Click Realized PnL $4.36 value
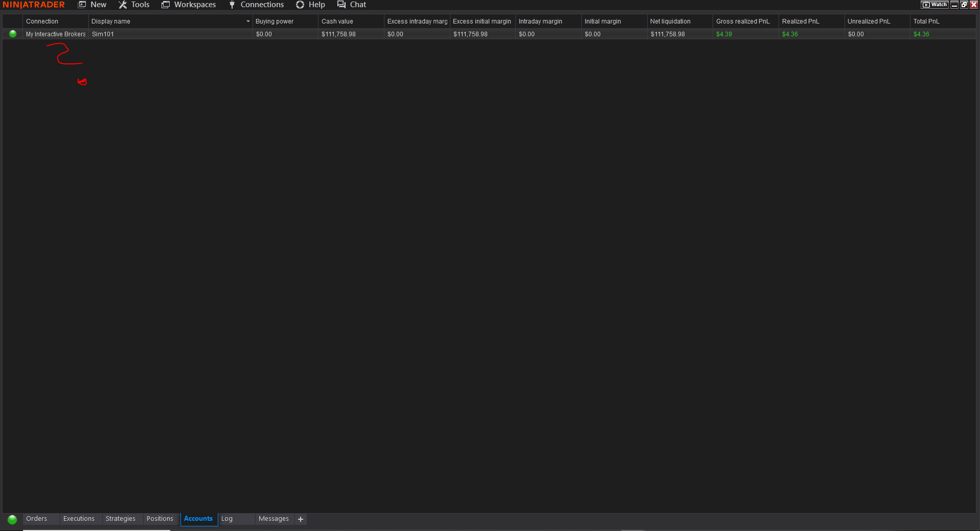This screenshot has width=980, height=531. click(x=790, y=34)
